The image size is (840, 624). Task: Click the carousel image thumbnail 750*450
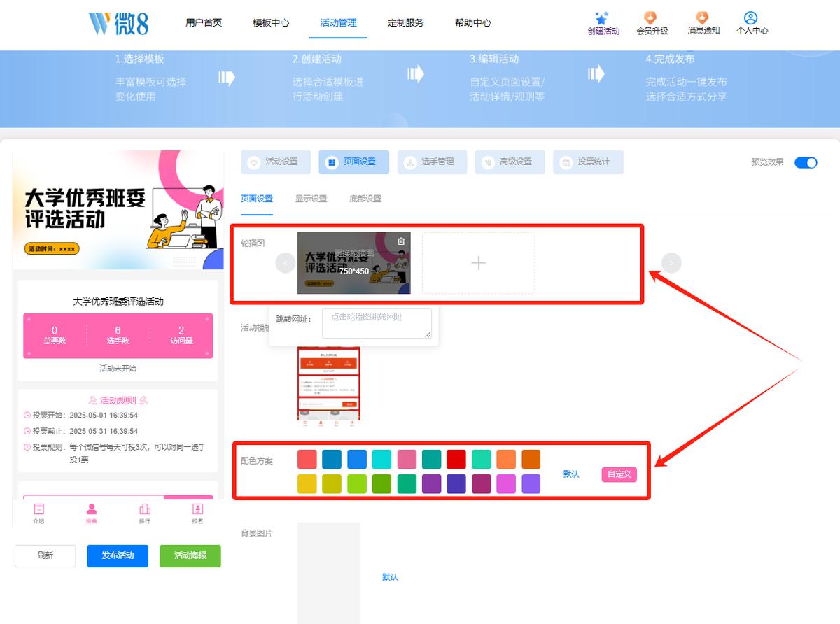pos(354,263)
